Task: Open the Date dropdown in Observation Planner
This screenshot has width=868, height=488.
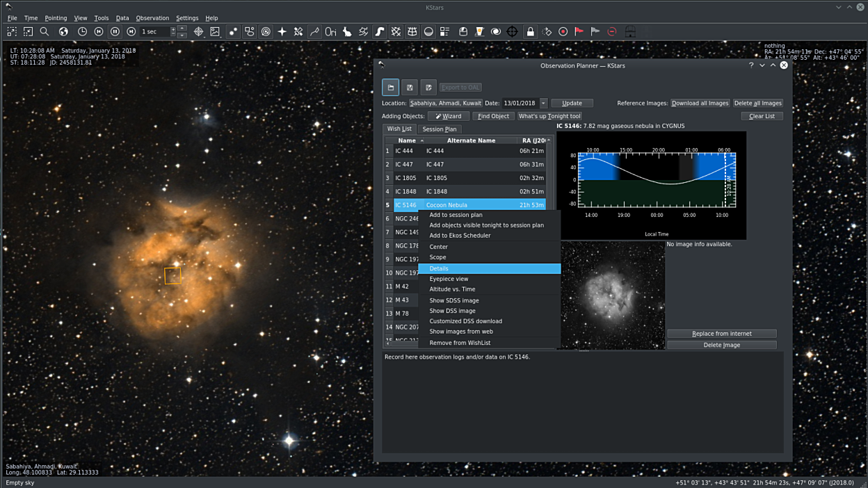Action: pos(543,103)
